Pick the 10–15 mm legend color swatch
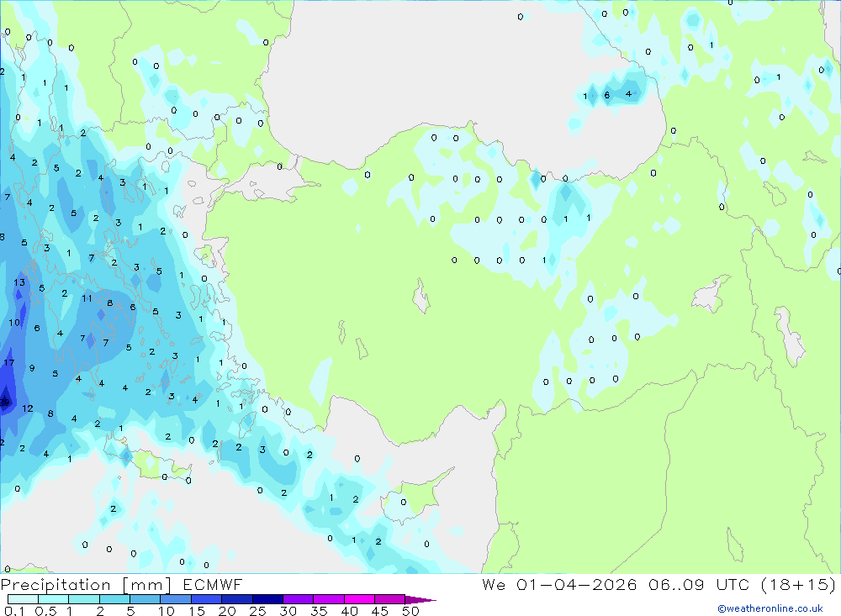841x616 pixels. 176,599
